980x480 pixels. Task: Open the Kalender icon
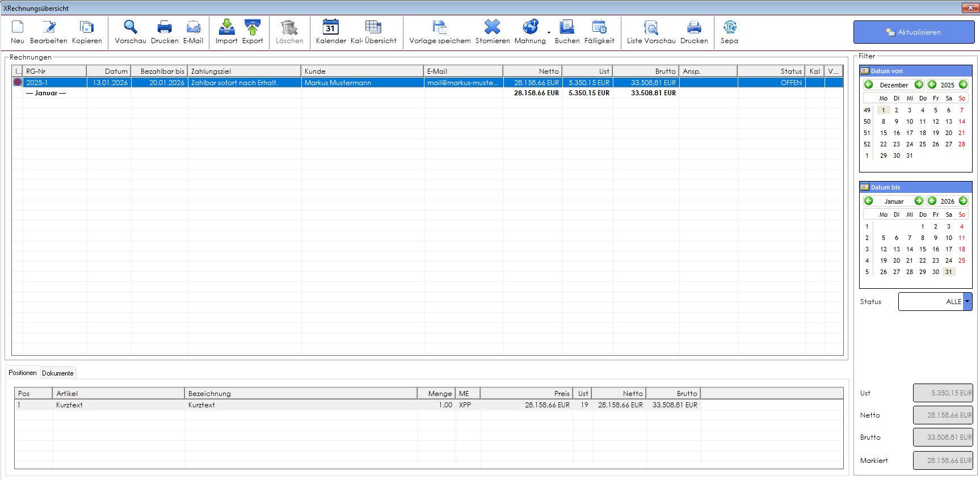click(331, 27)
